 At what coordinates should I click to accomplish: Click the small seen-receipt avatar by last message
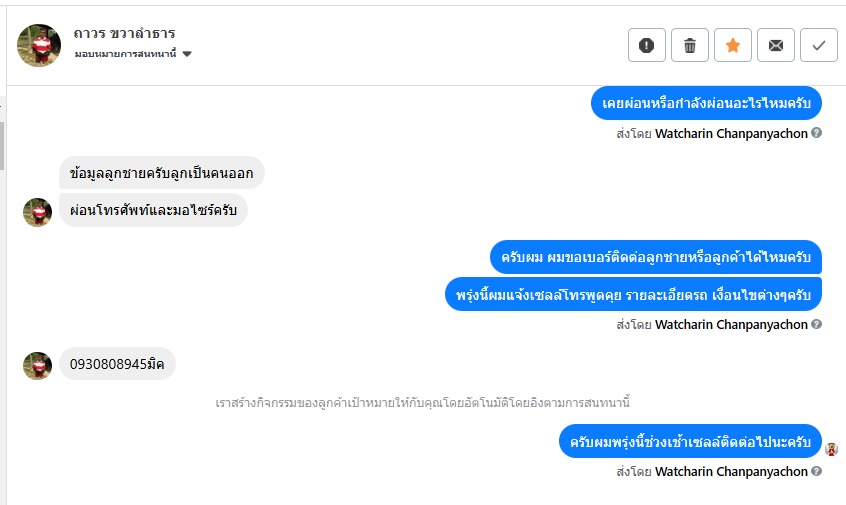[832, 449]
